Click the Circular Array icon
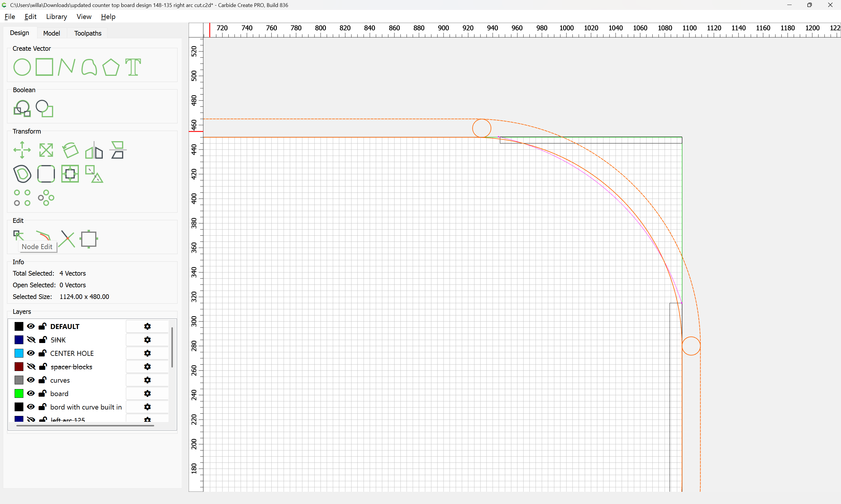Screen dimensions: 841x504 46,198
